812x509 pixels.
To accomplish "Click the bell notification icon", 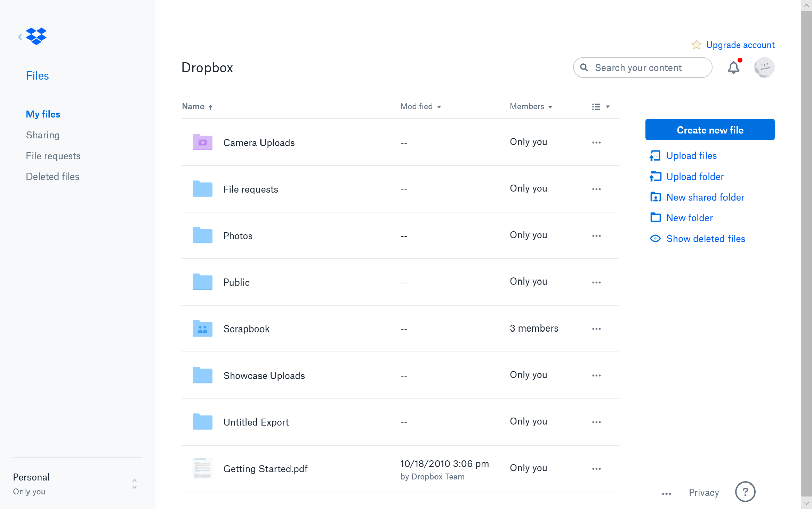I will click(x=734, y=67).
